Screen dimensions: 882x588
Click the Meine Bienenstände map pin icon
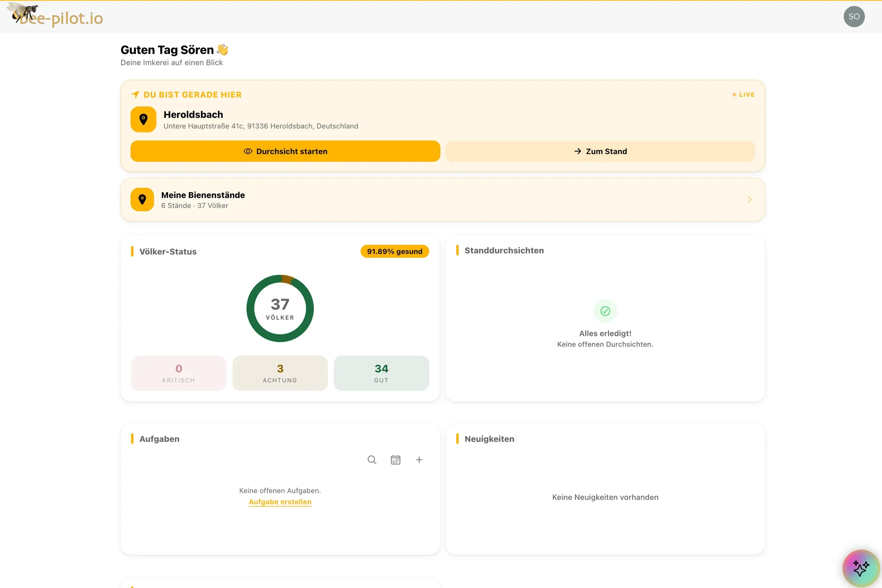[x=142, y=199]
